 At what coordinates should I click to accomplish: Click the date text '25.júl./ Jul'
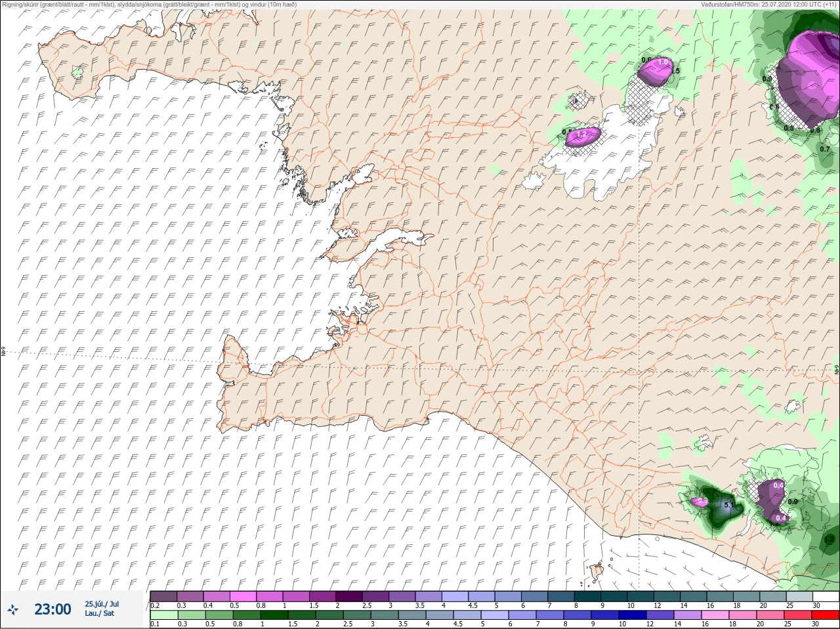[102, 604]
